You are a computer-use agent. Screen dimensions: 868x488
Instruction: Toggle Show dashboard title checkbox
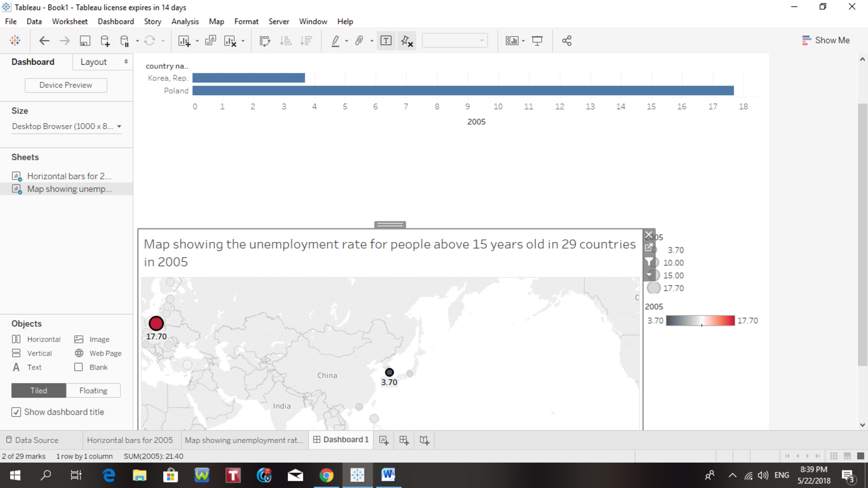pos(16,412)
